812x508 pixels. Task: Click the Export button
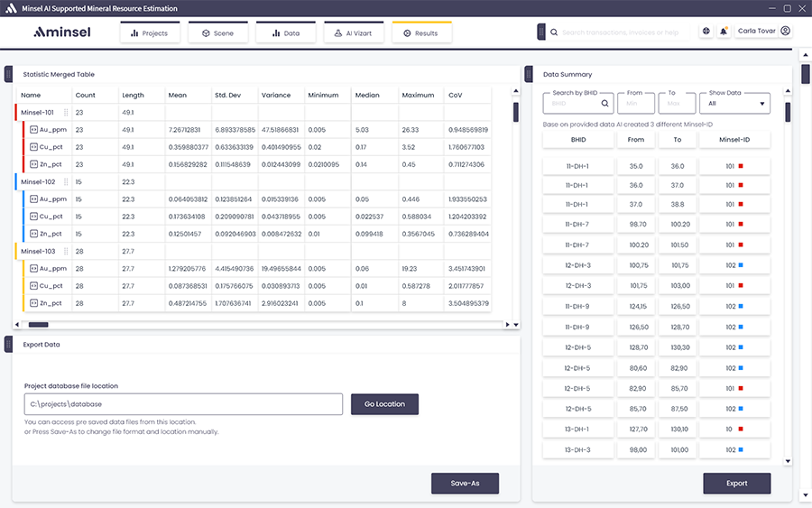click(736, 483)
